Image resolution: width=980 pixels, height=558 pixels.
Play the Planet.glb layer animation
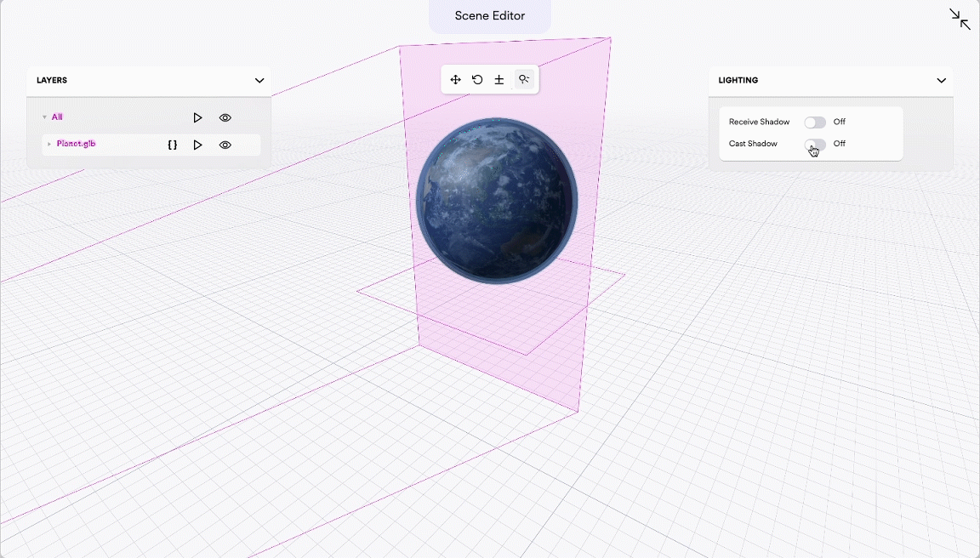pyautogui.click(x=197, y=145)
